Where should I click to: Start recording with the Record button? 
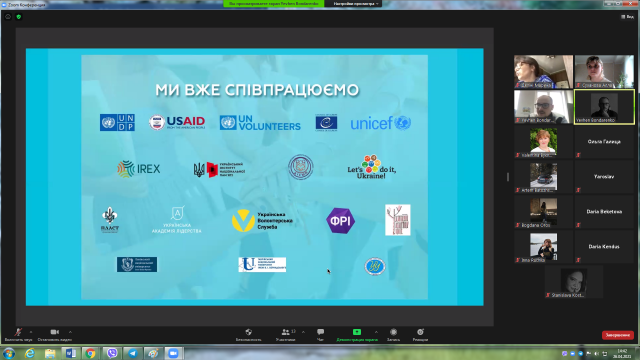click(x=393, y=335)
